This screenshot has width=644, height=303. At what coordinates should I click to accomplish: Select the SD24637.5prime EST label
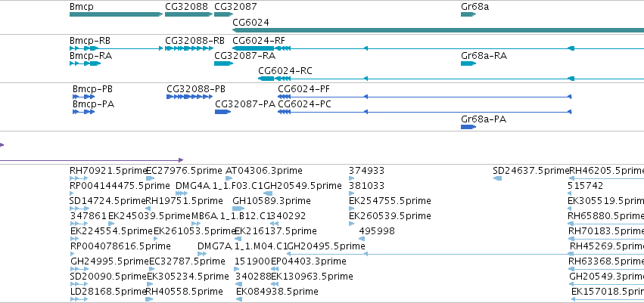click(531, 171)
